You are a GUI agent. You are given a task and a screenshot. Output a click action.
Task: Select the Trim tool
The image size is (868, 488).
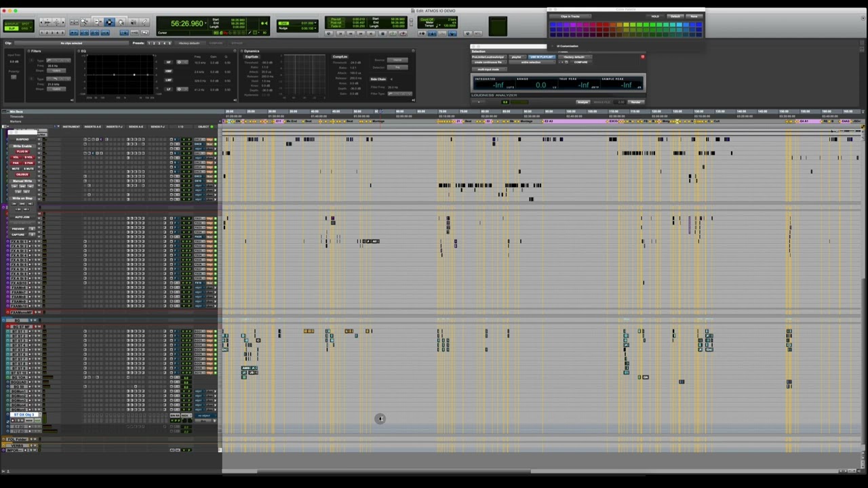(97, 22)
